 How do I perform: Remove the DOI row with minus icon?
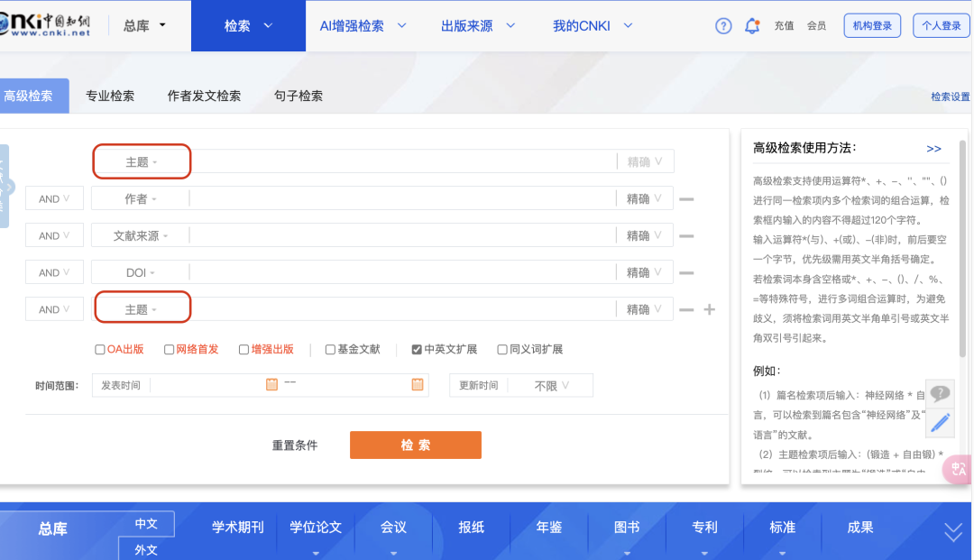click(686, 272)
